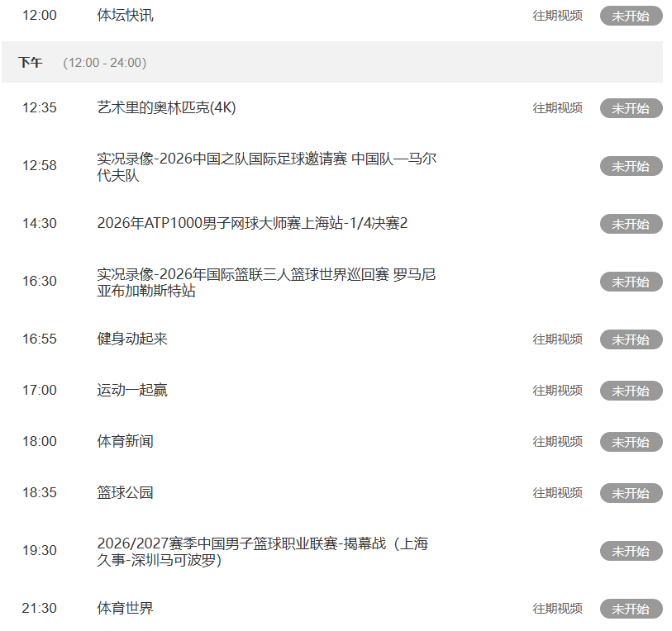Select program title 篮球公园

click(125, 492)
